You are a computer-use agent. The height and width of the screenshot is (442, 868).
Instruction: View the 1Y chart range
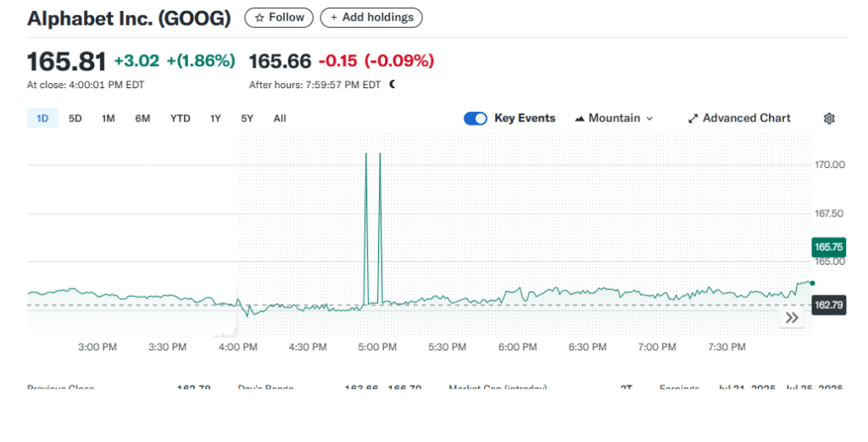[x=215, y=119]
